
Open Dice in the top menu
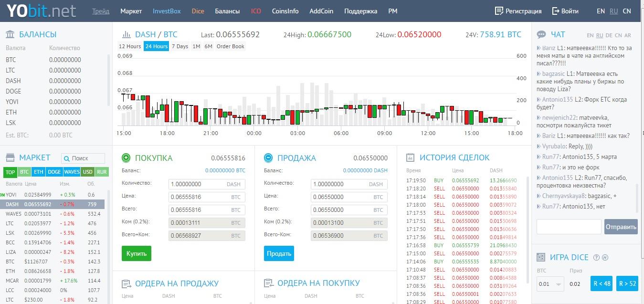coord(198,11)
